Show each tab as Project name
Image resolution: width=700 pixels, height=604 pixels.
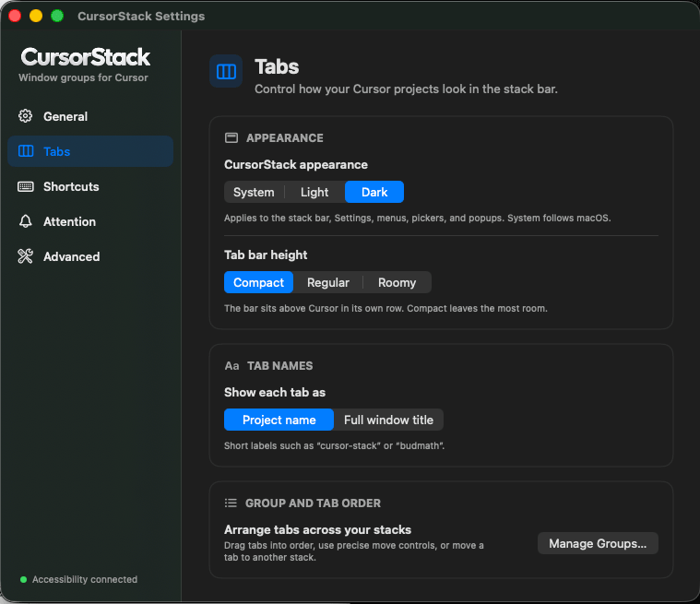coord(279,420)
